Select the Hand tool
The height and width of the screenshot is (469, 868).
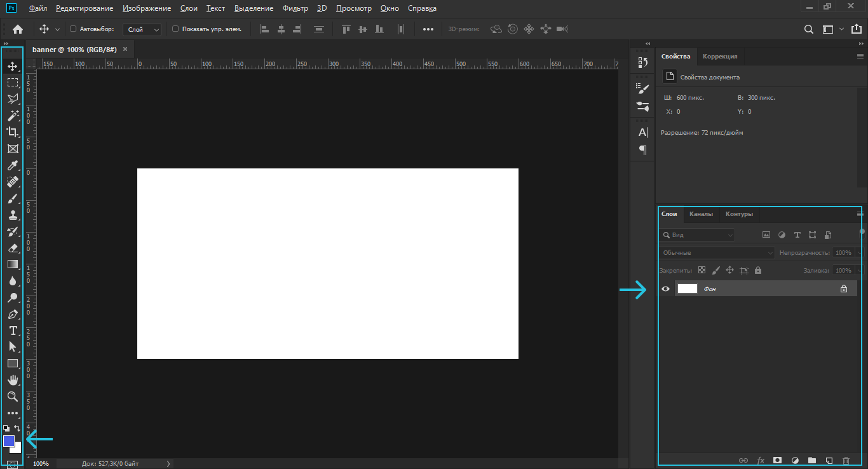[13, 380]
